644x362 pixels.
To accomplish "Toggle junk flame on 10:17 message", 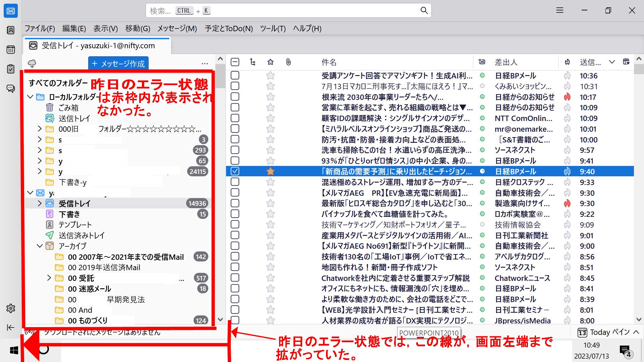I will tap(567, 97).
